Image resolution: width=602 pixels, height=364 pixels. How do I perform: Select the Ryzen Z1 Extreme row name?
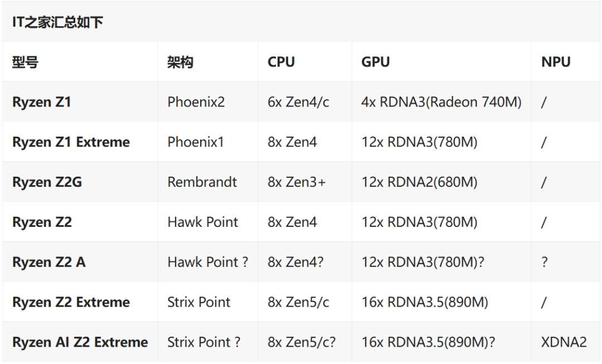tap(71, 142)
